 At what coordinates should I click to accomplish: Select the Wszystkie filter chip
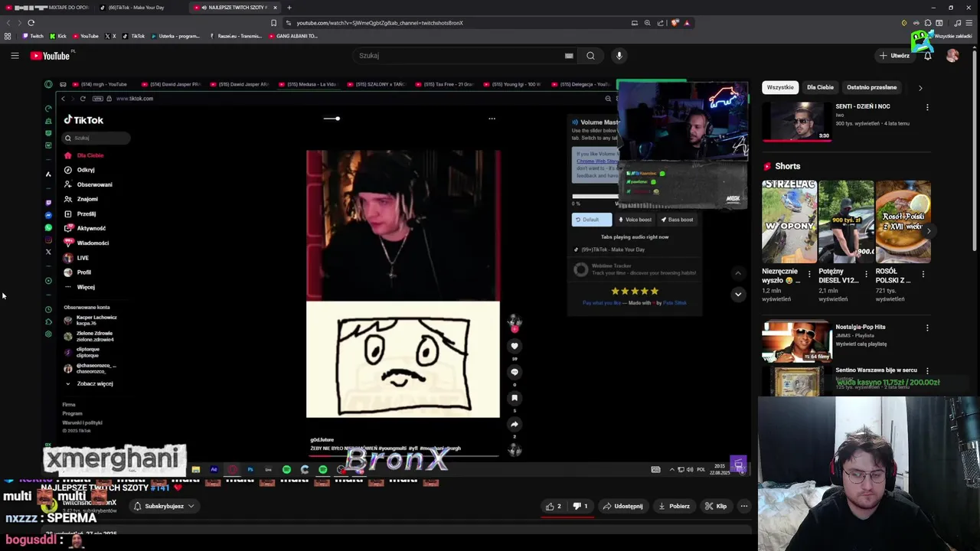tap(780, 87)
